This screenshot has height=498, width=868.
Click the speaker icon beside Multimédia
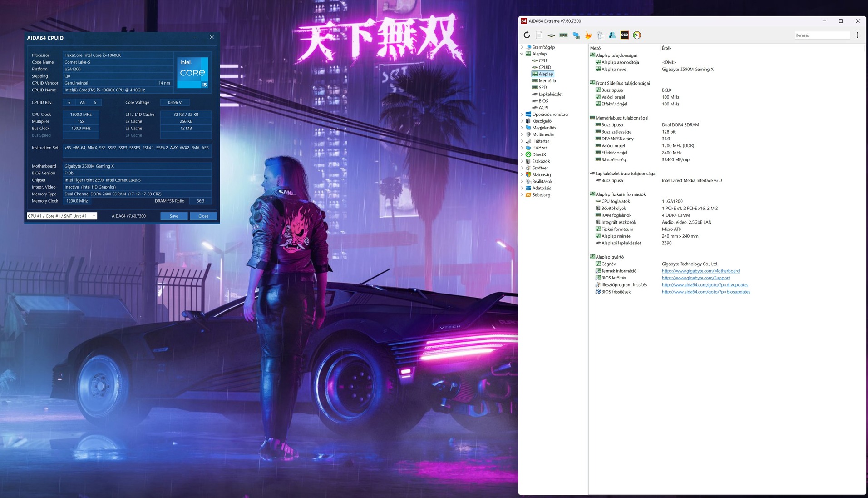pos(528,134)
